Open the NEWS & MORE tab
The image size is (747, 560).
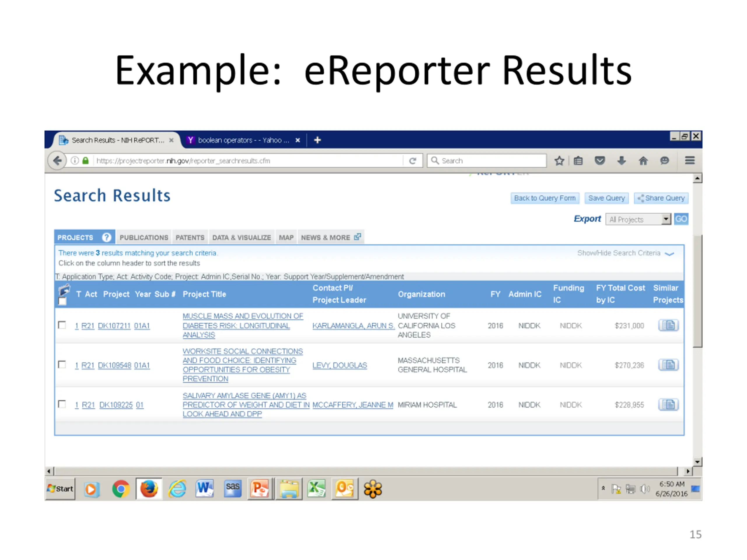(x=331, y=238)
